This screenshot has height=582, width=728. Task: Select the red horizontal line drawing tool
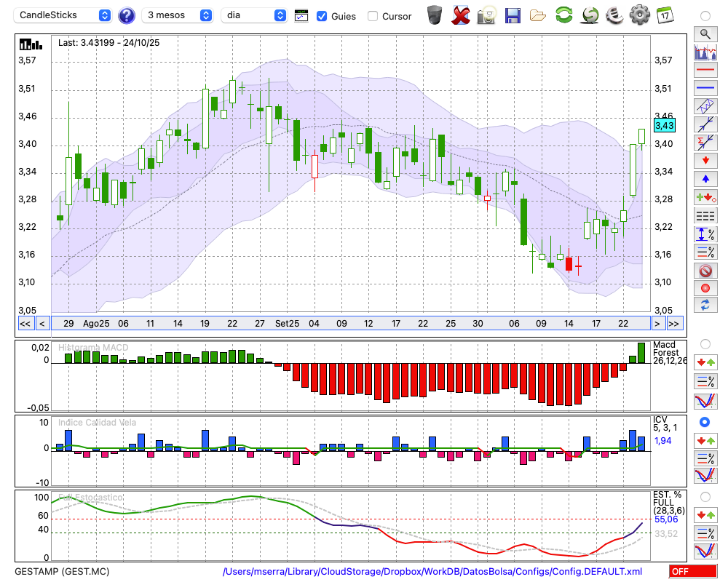[x=705, y=70]
